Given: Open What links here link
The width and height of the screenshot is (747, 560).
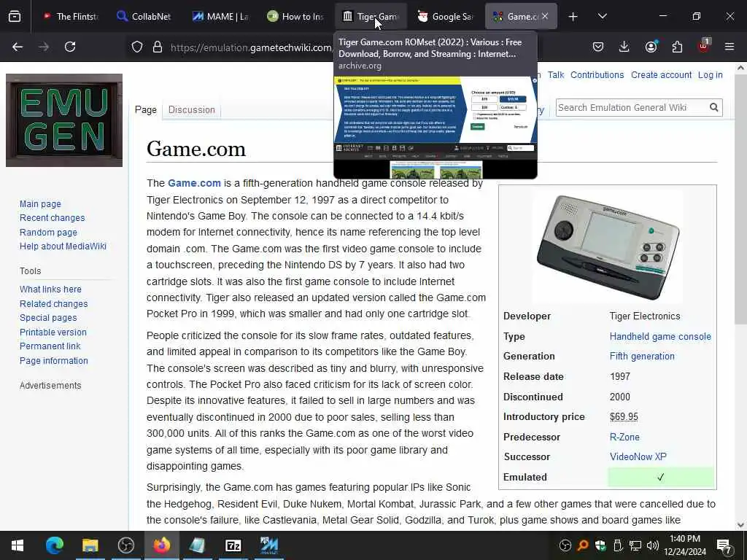Looking at the screenshot, I should (x=50, y=289).
